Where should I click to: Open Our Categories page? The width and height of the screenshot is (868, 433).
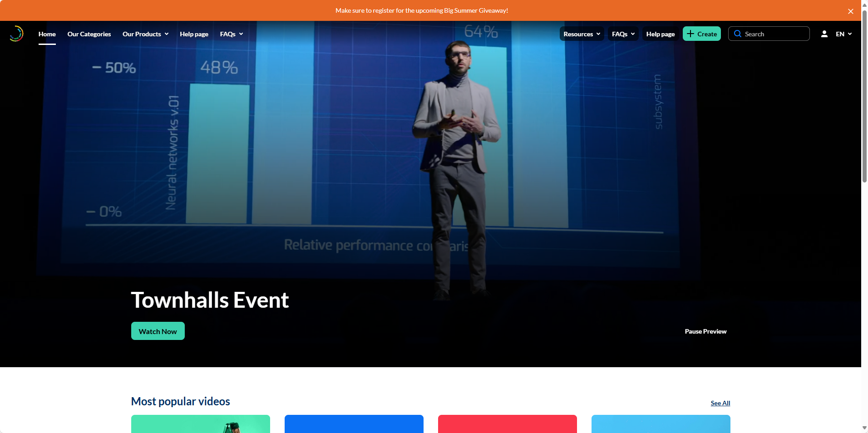[x=89, y=34]
